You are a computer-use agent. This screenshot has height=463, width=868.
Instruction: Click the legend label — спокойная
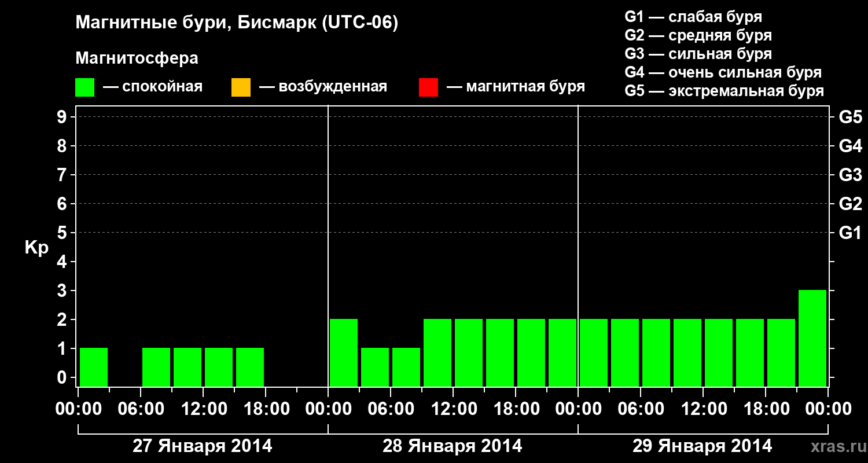click(153, 87)
